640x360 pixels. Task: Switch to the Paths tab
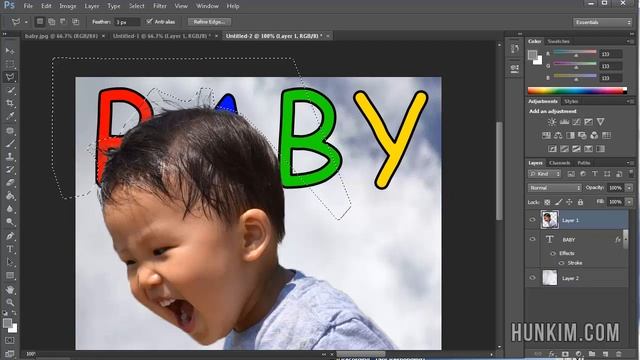tap(584, 163)
